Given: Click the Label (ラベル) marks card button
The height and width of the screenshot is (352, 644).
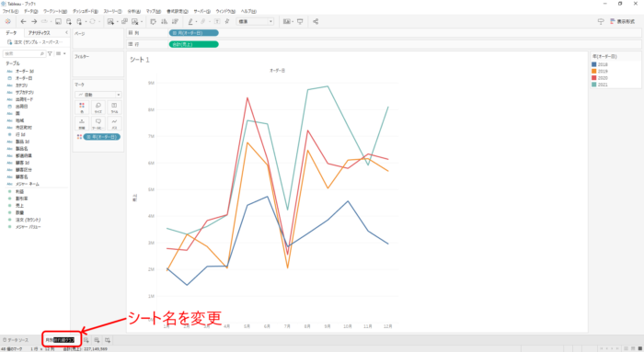Looking at the screenshot, I should (114, 108).
